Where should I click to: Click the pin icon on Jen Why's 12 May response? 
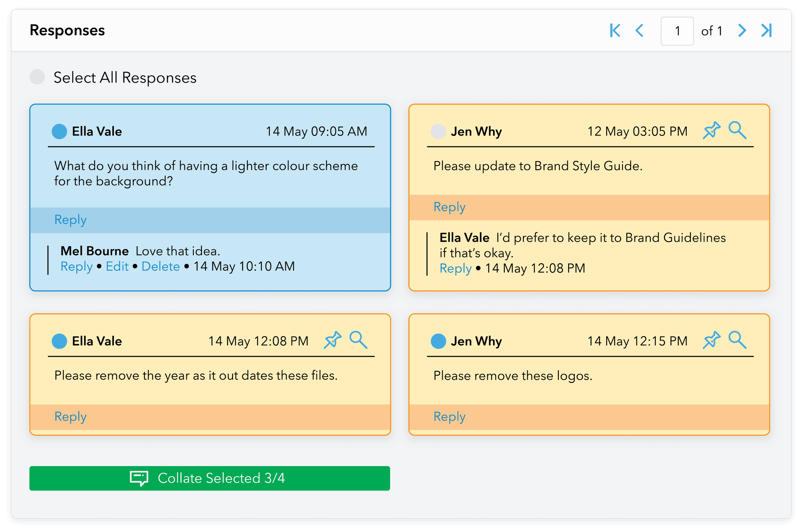[x=711, y=130]
